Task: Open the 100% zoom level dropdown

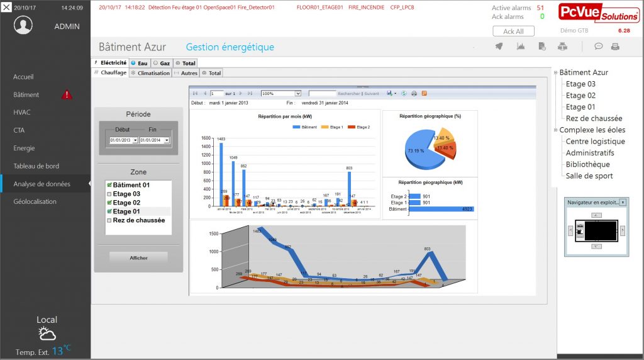Action: (297, 93)
